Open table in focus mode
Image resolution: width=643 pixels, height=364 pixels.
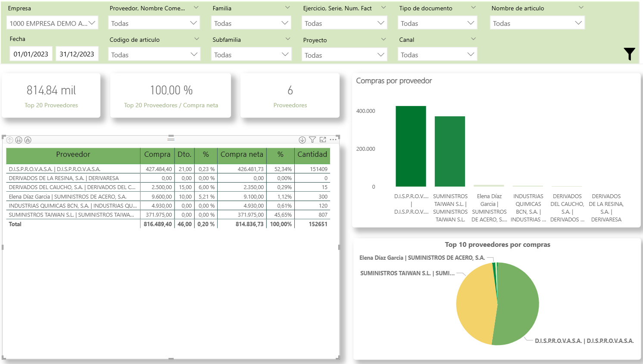[323, 140]
